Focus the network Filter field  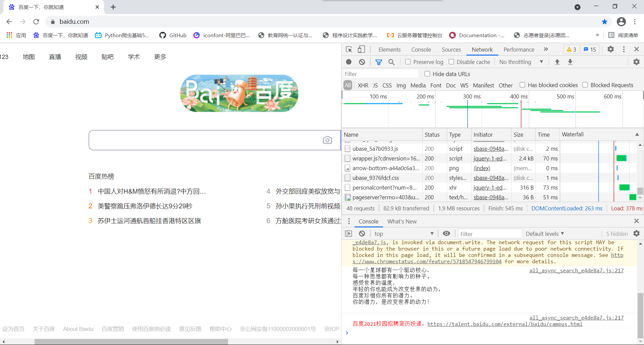[x=381, y=74]
